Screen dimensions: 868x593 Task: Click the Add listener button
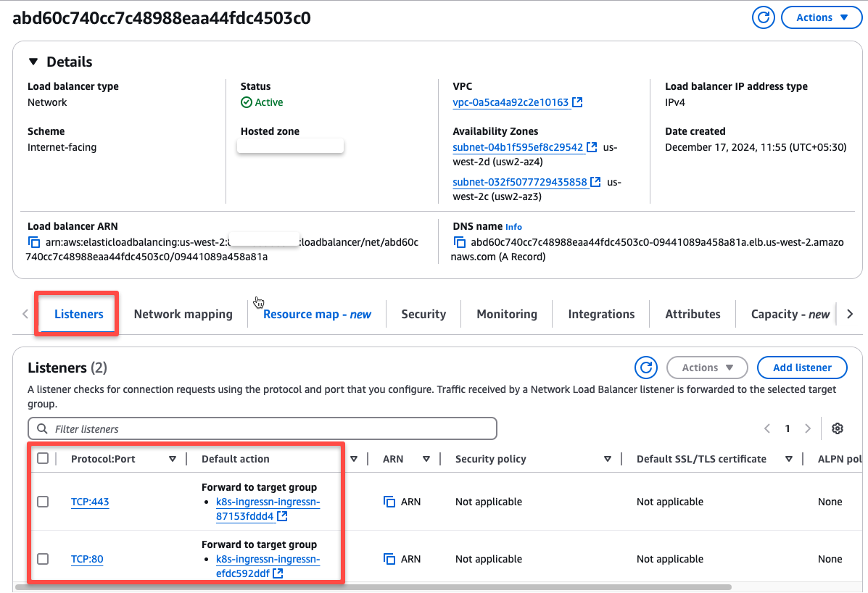point(802,367)
